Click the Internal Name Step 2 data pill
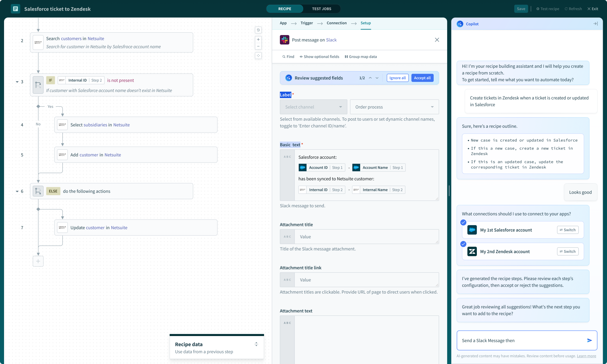 click(x=379, y=190)
